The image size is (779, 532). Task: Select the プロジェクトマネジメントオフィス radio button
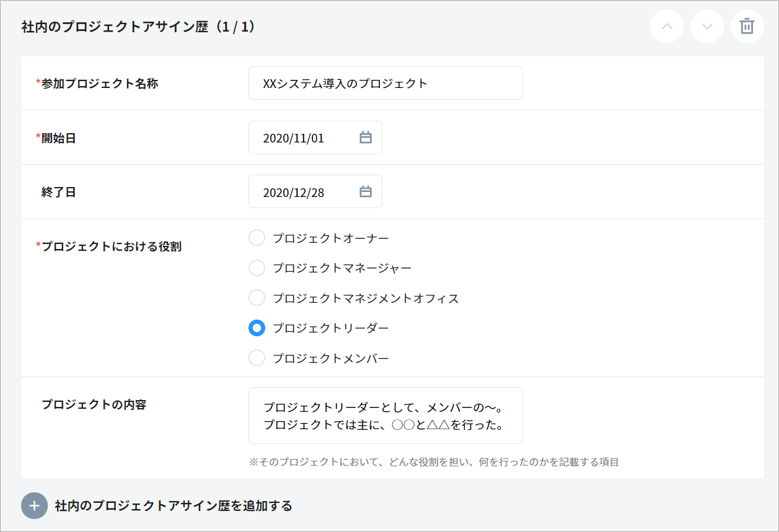point(257,298)
